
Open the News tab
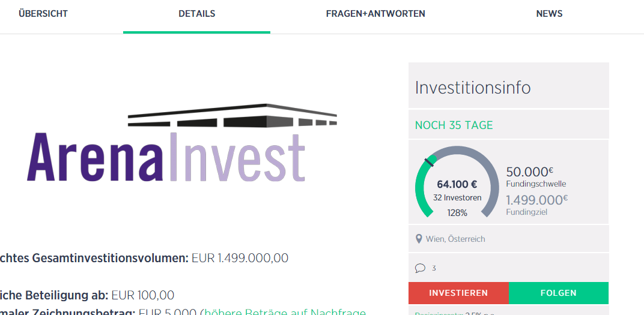point(549,14)
